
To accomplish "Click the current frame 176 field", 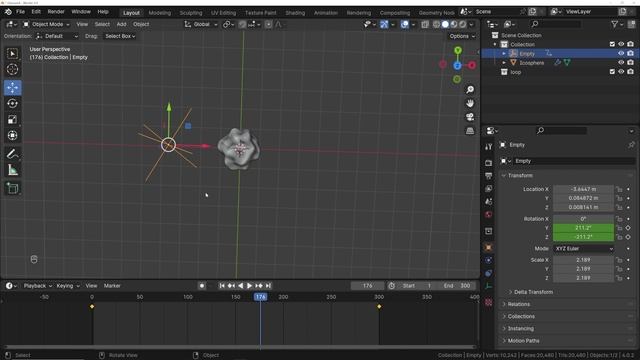I will click(x=367, y=286).
